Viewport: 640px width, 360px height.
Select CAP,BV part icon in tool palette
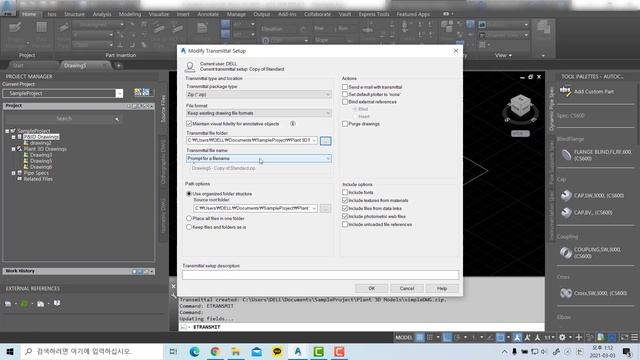tap(566, 212)
